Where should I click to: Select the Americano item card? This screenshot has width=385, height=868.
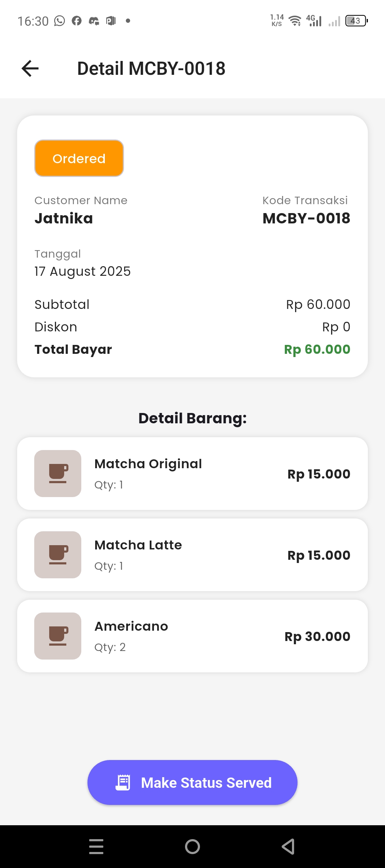click(192, 636)
